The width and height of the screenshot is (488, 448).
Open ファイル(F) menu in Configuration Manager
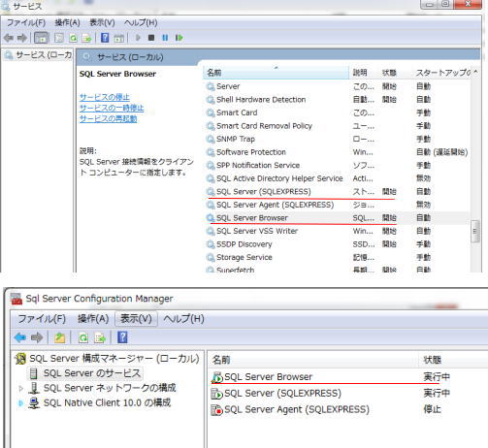[42, 319]
